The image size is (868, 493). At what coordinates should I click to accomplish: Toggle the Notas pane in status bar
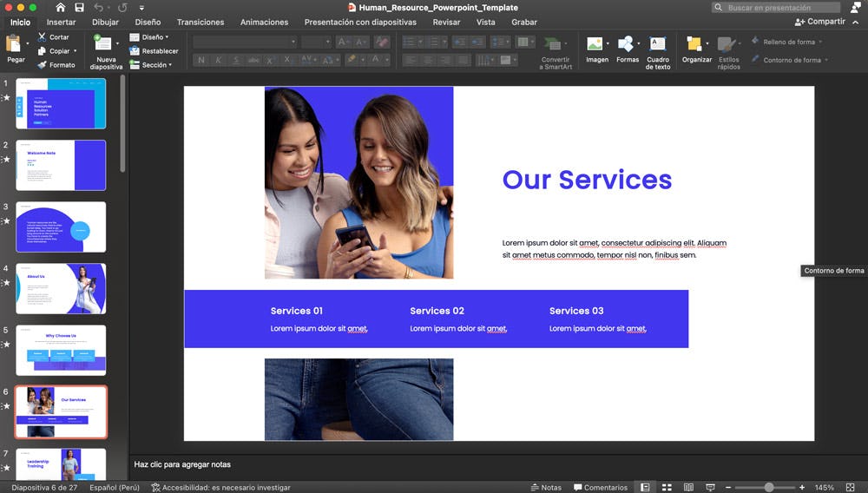[545, 488]
